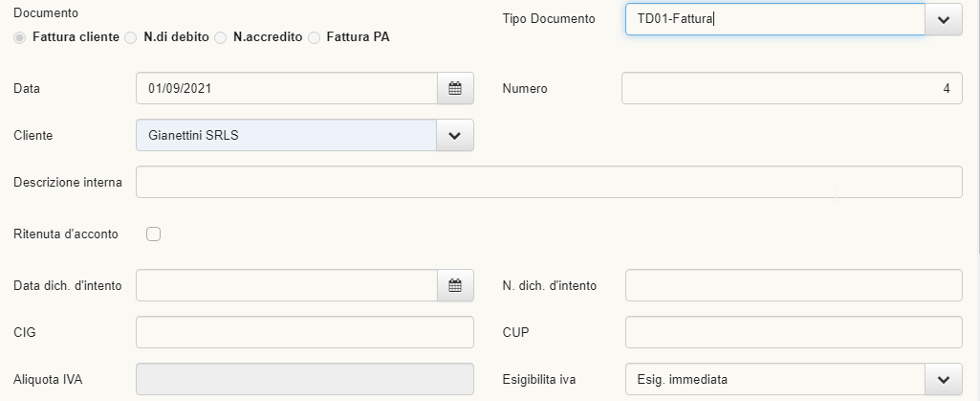Screen dimensions: 980x401
Task: Click the Data dich. d'intento date field
Action: coord(287,285)
